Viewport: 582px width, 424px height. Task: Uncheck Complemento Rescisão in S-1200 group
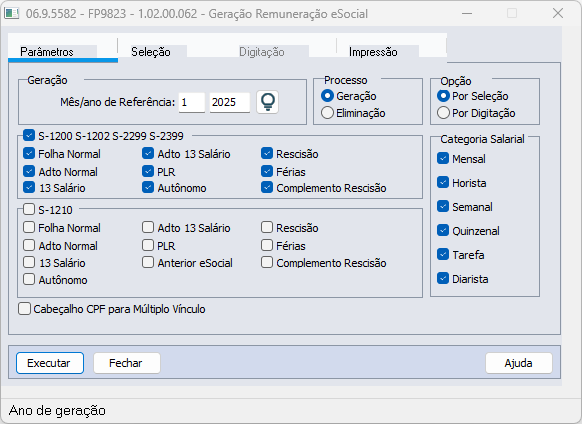(x=267, y=187)
